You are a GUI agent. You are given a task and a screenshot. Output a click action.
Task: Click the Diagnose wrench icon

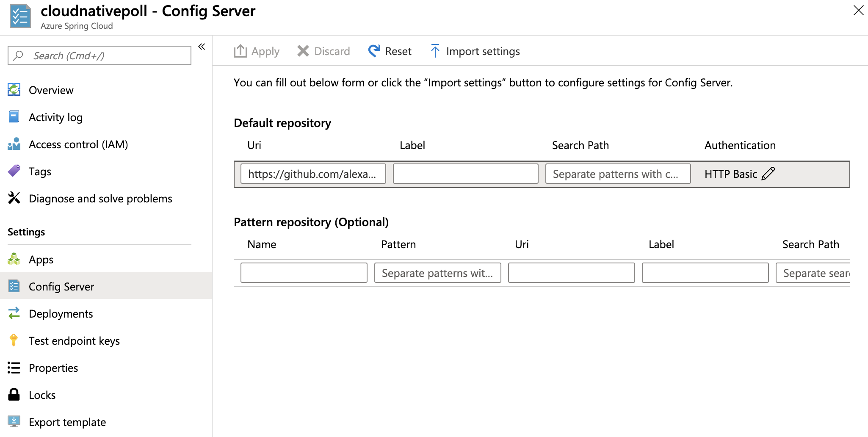14,198
